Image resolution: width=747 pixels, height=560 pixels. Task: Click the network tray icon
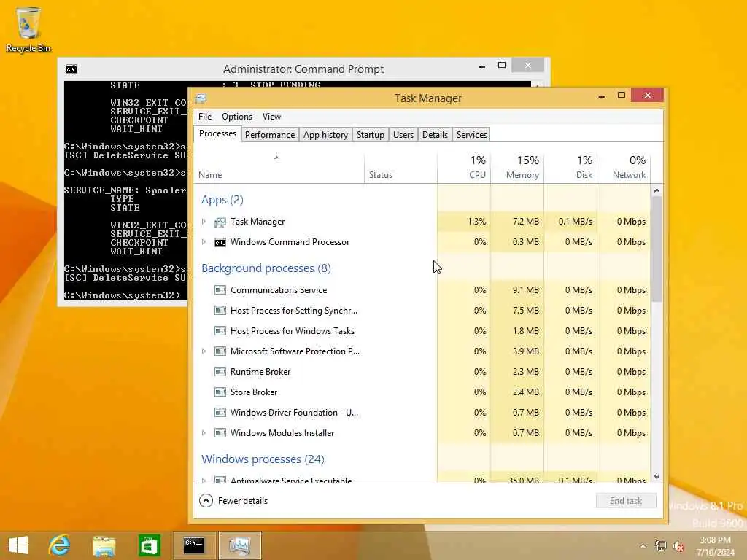660,545
